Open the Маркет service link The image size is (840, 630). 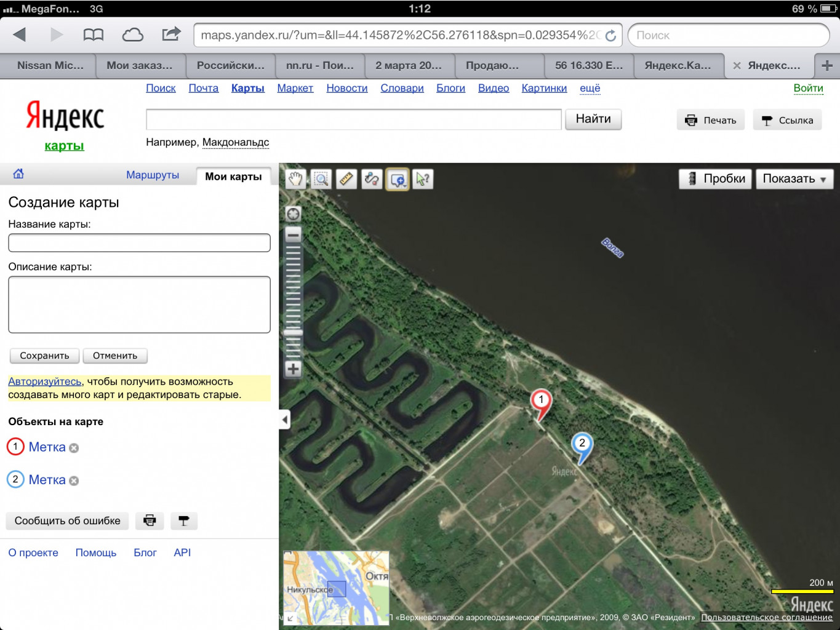coord(295,88)
